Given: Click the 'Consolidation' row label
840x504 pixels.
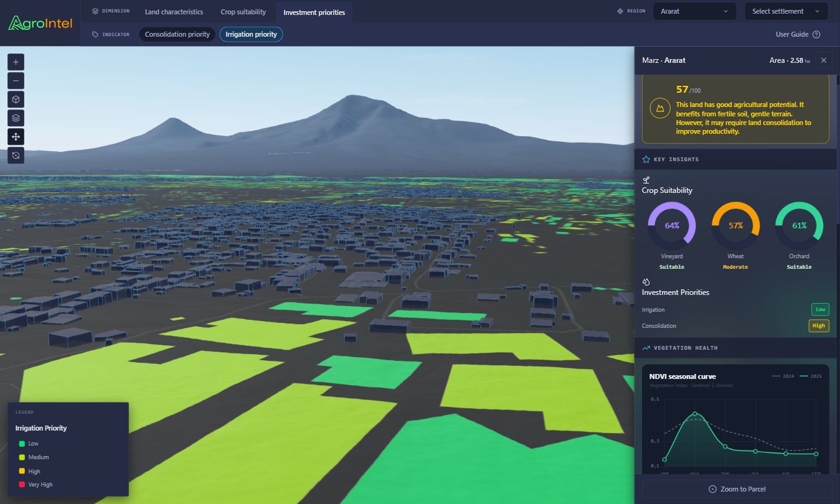Looking at the screenshot, I should coord(659,325).
